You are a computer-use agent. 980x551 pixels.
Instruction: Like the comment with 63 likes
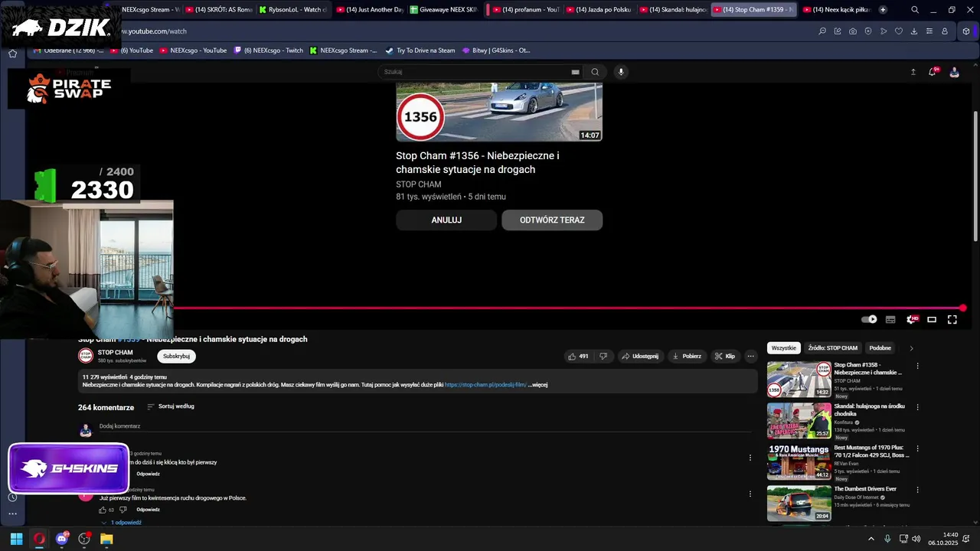pos(103,510)
